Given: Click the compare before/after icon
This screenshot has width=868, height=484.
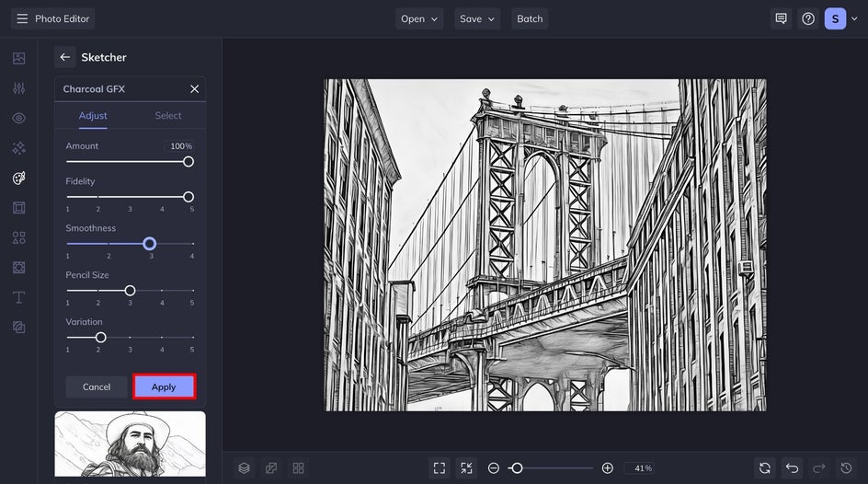Looking at the screenshot, I should pos(271,468).
